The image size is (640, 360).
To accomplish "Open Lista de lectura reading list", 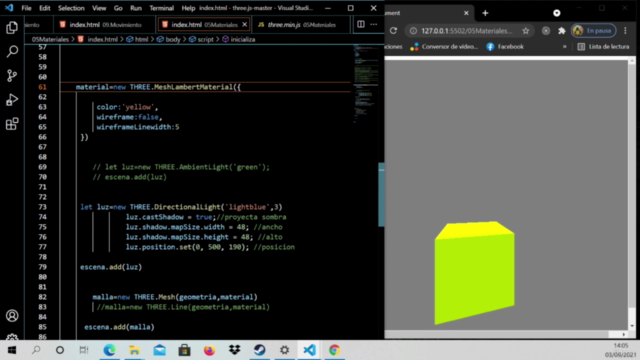I will pos(603,47).
